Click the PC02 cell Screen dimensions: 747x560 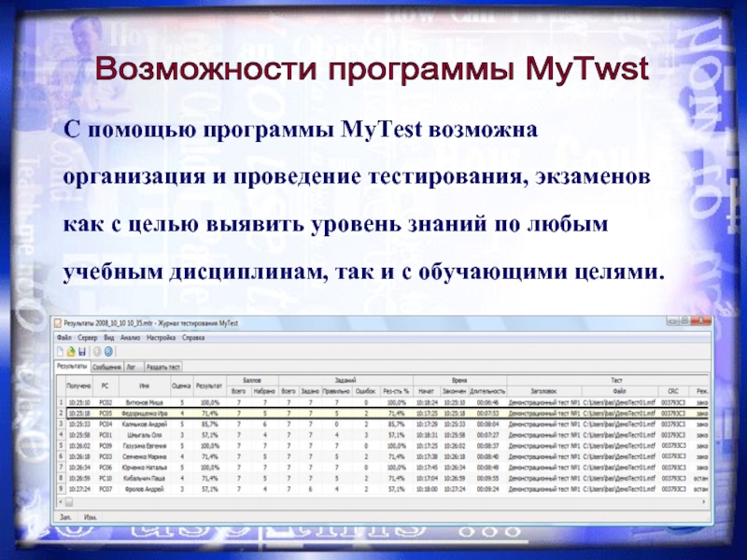tap(106, 402)
